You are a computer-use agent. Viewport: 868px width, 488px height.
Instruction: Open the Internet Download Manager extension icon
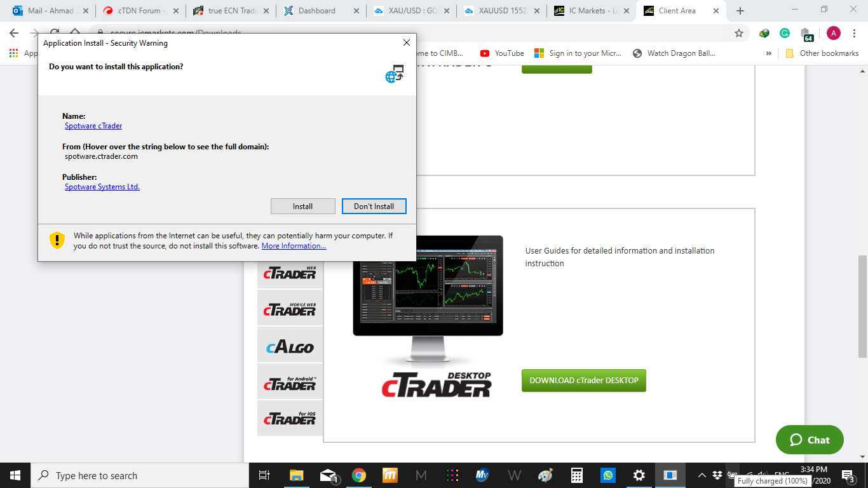coord(764,33)
